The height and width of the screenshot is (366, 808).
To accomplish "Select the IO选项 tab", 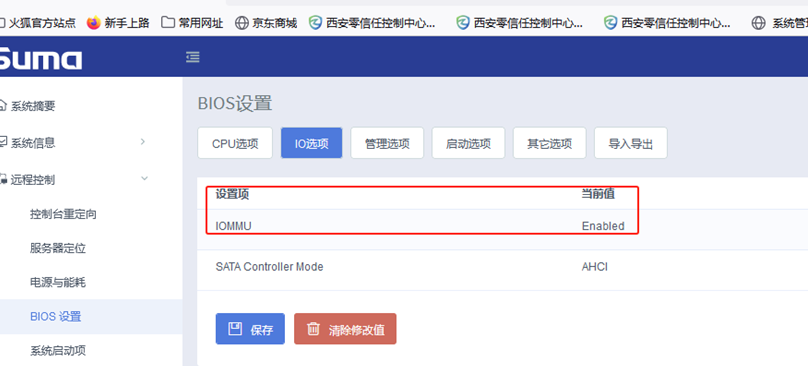I will pyautogui.click(x=312, y=143).
